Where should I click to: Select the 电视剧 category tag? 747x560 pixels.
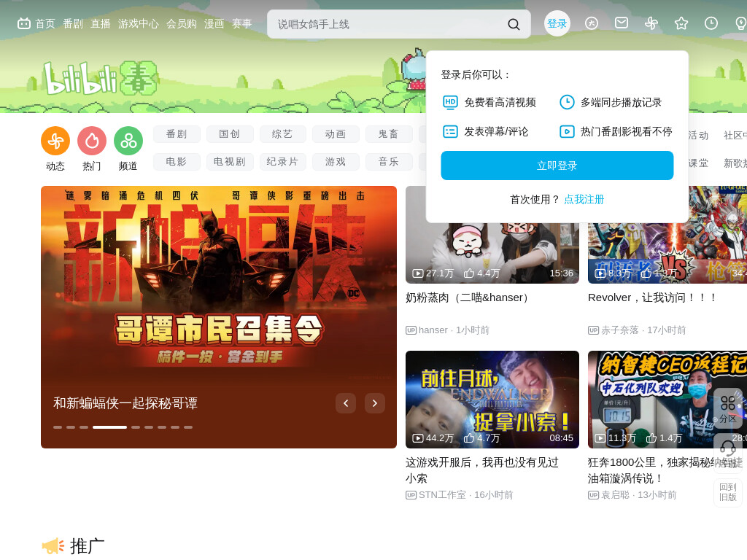coord(230,162)
